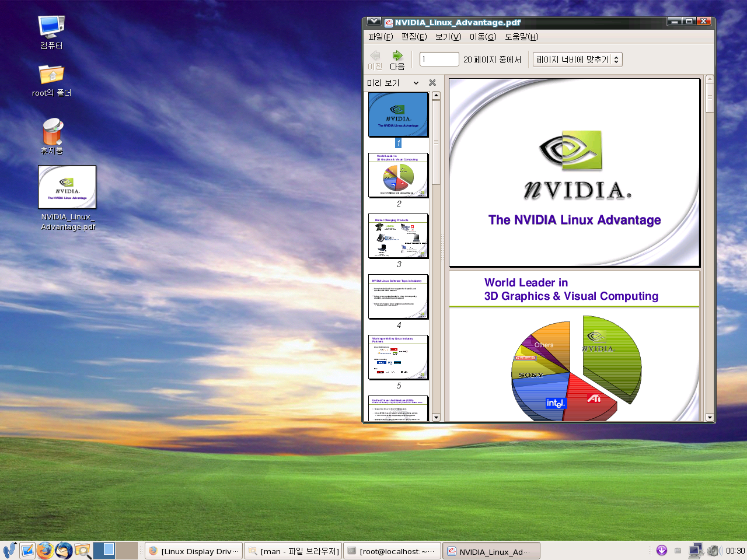The image size is (747, 560).
Task: Click NVIDIA_Linux_Ad taskbar window button
Action: 491,551
